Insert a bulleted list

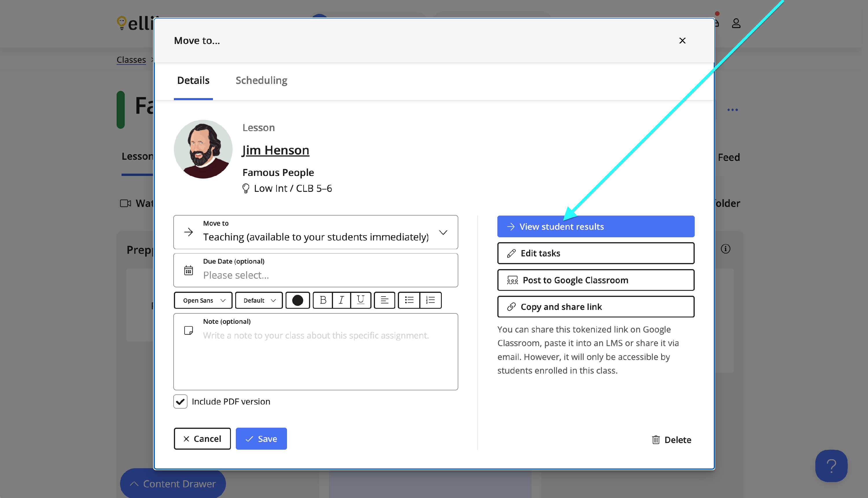(409, 300)
